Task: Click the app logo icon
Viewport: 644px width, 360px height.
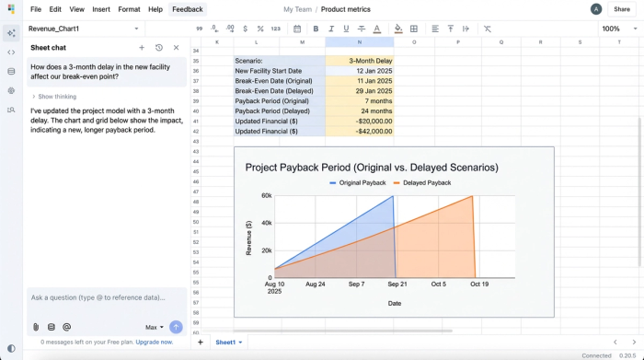Action: 11,9
